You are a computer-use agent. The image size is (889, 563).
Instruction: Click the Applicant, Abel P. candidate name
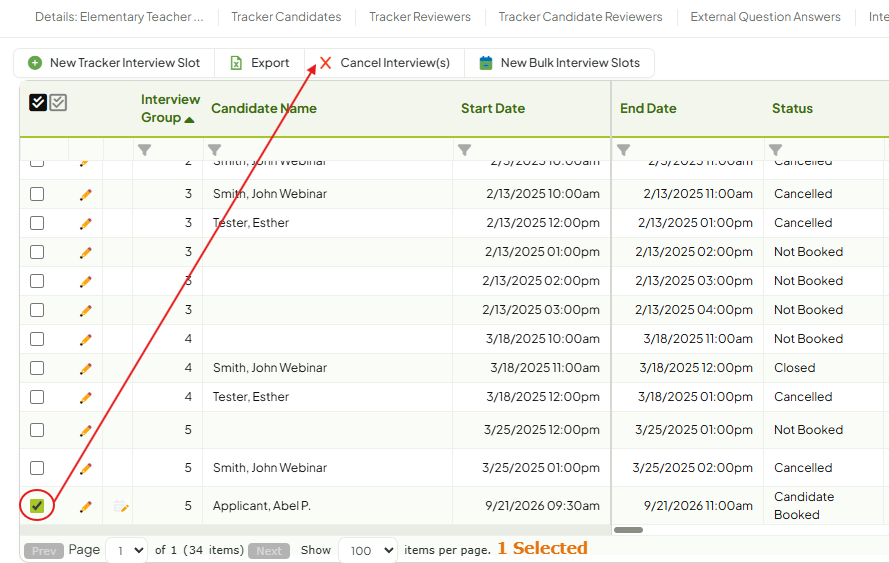tap(261, 506)
